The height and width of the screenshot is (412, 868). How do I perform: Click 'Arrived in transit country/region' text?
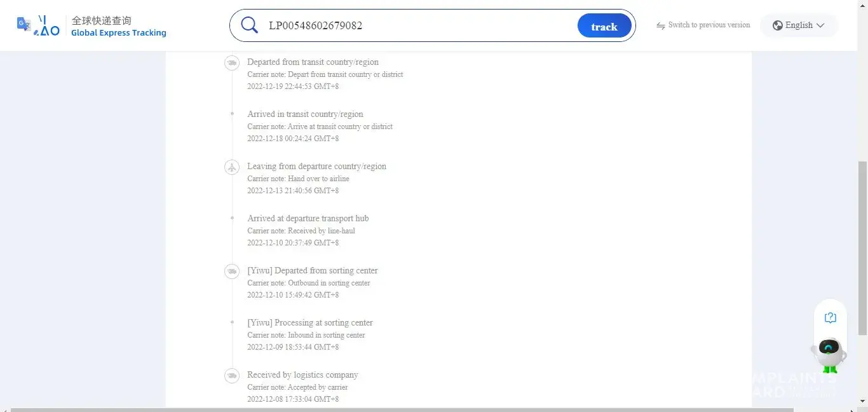coord(305,114)
